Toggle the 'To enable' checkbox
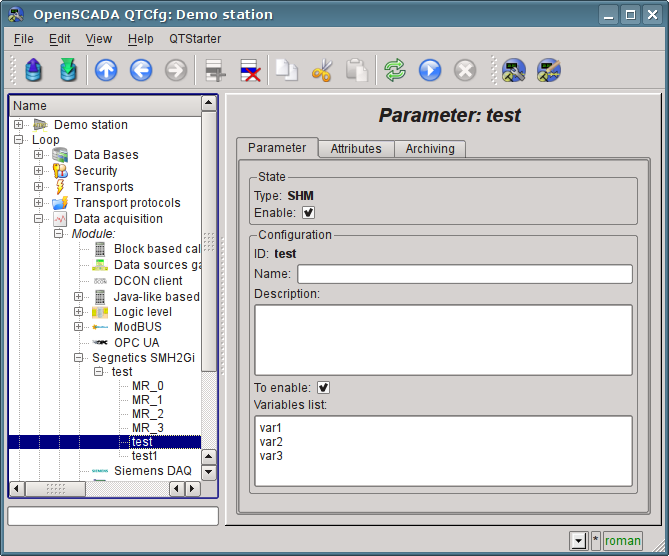This screenshot has height=556, width=669. [x=324, y=387]
